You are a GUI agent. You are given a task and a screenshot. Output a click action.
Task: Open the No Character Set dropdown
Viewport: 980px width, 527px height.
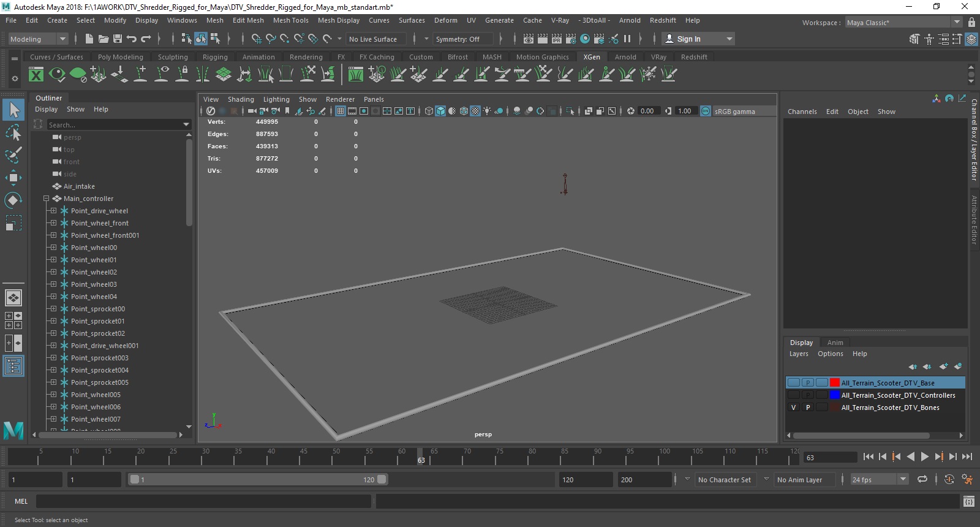(x=725, y=479)
